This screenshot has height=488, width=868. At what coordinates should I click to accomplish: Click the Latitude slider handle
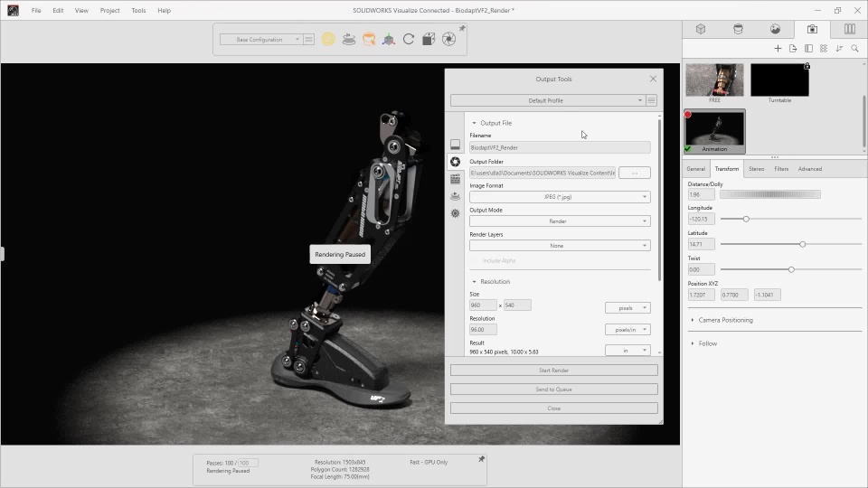(x=802, y=244)
